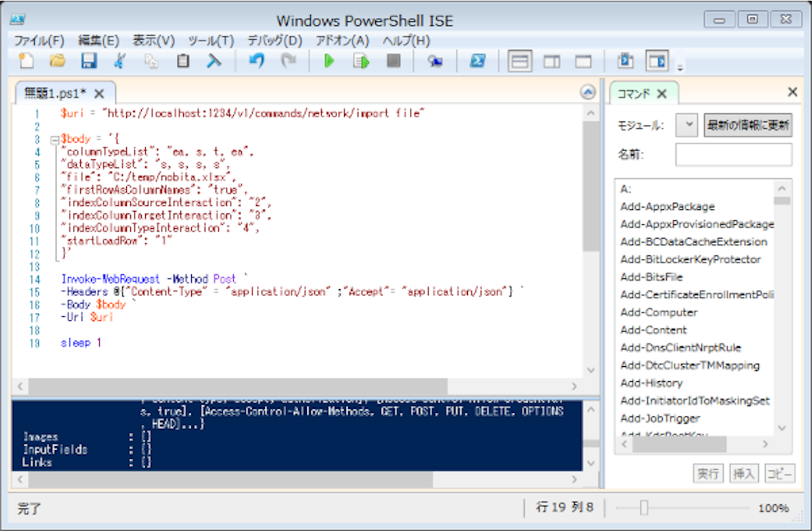Select Add-JobTrigger command
This screenshot has height=531, width=812.
(661, 418)
